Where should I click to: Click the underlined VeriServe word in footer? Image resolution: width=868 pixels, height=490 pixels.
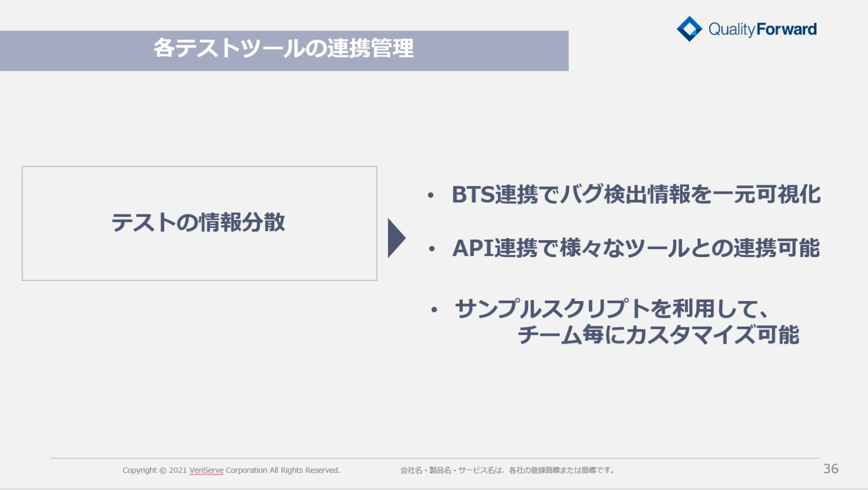[x=206, y=470]
